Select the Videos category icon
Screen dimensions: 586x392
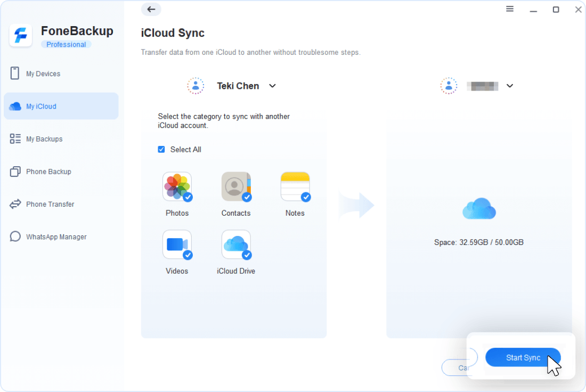pos(177,244)
